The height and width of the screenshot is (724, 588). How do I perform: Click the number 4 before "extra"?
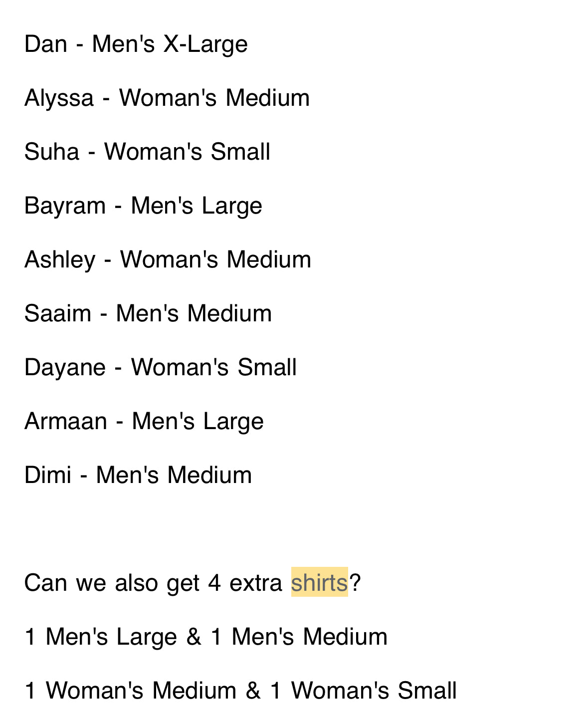click(x=214, y=582)
